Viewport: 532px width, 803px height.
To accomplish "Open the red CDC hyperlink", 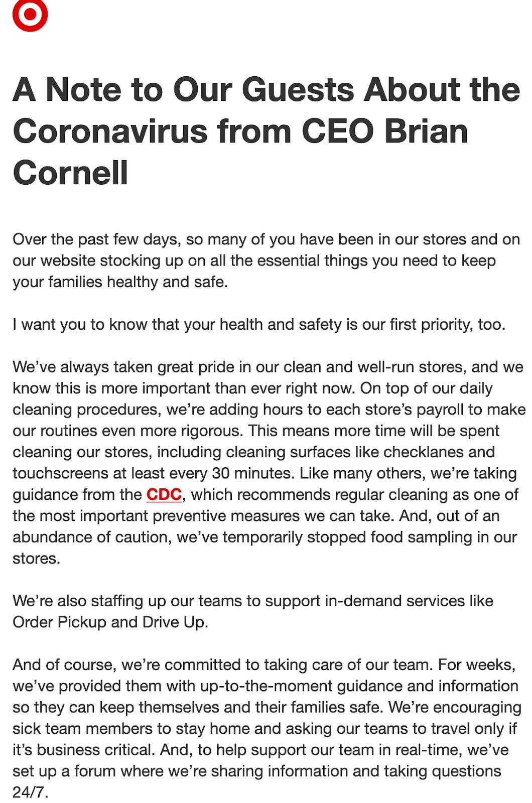I will tap(164, 495).
